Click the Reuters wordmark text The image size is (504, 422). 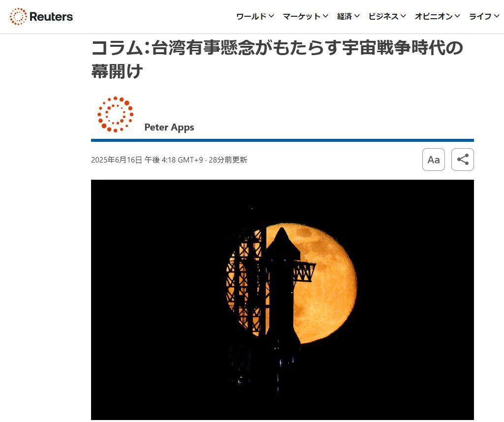coord(51,17)
